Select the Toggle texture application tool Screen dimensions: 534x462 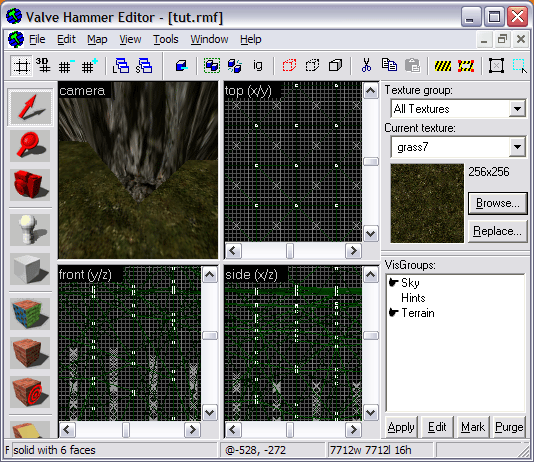click(x=30, y=314)
